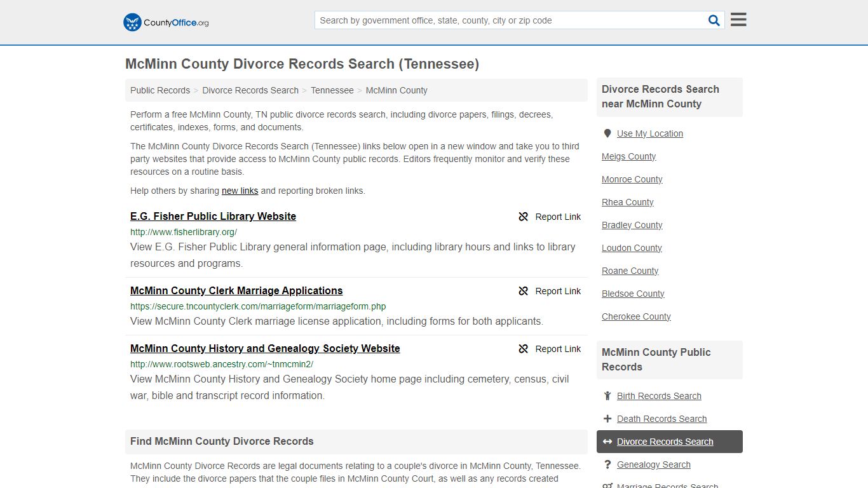Go to Public Records breadcrumb

pyautogui.click(x=160, y=90)
